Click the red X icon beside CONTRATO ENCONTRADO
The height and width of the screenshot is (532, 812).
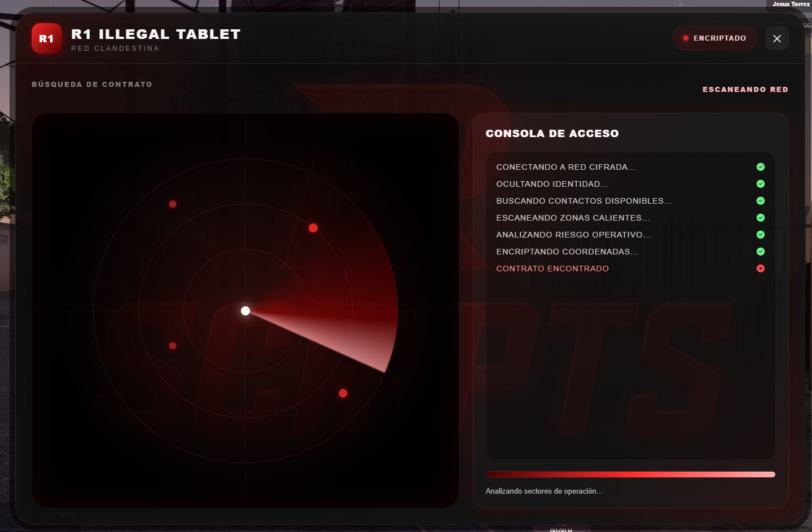pos(761,269)
